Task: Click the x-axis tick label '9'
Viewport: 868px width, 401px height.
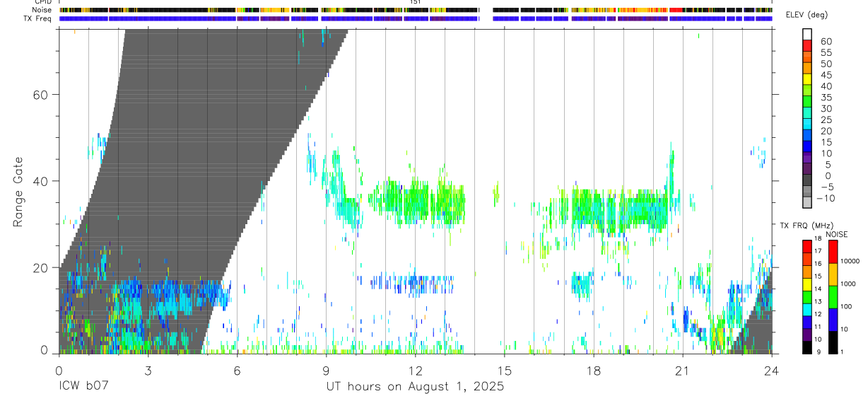Action: pyautogui.click(x=326, y=370)
